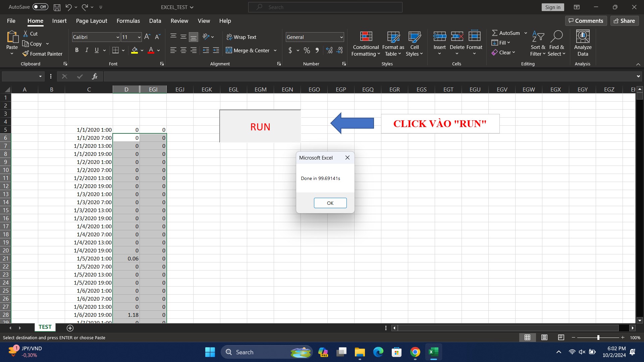Select the Format Painter tool
644x362 pixels.
(43, 54)
